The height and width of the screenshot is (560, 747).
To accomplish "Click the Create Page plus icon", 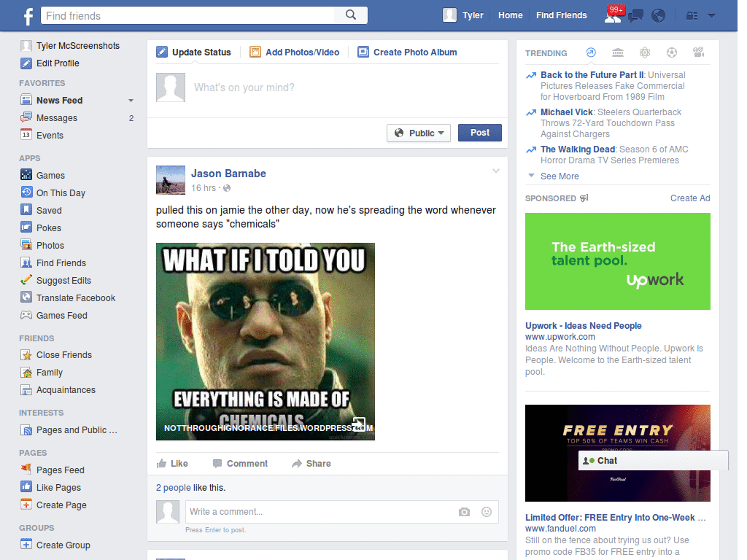I will tap(26, 505).
